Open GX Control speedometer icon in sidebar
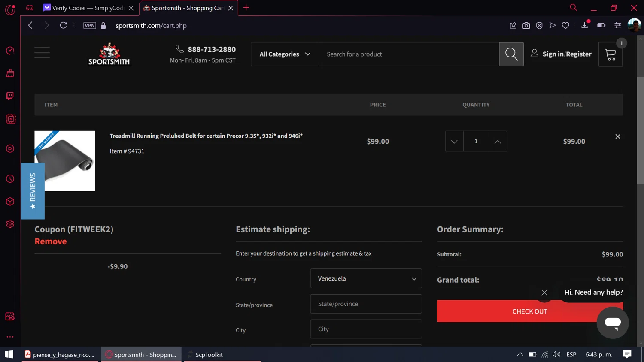The width and height of the screenshot is (644, 362). point(10,51)
